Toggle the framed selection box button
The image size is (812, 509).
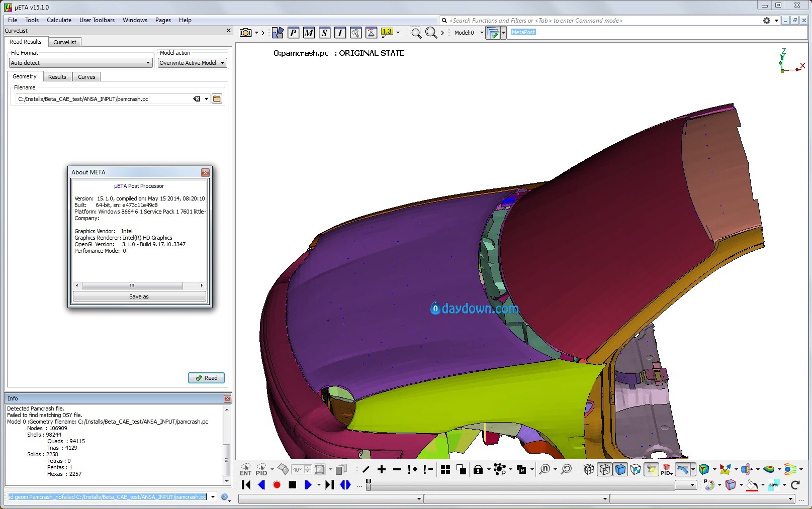tap(320, 469)
